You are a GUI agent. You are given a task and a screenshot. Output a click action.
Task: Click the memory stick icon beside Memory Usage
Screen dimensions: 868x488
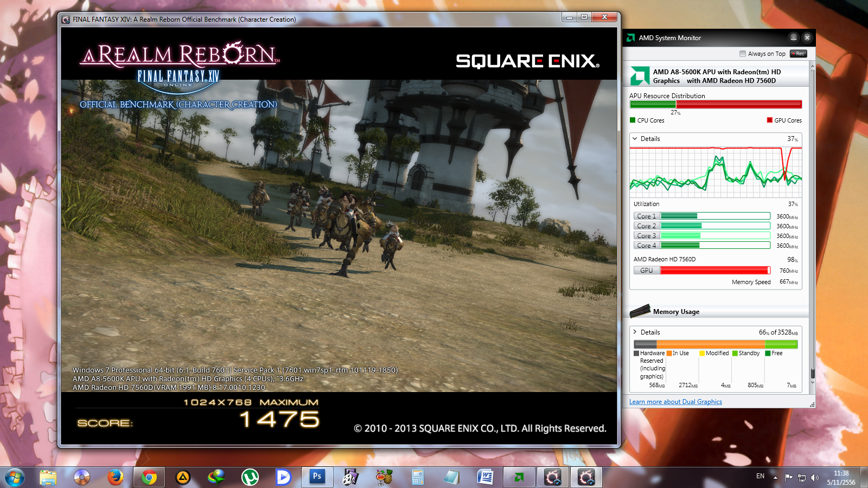pos(640,311)
